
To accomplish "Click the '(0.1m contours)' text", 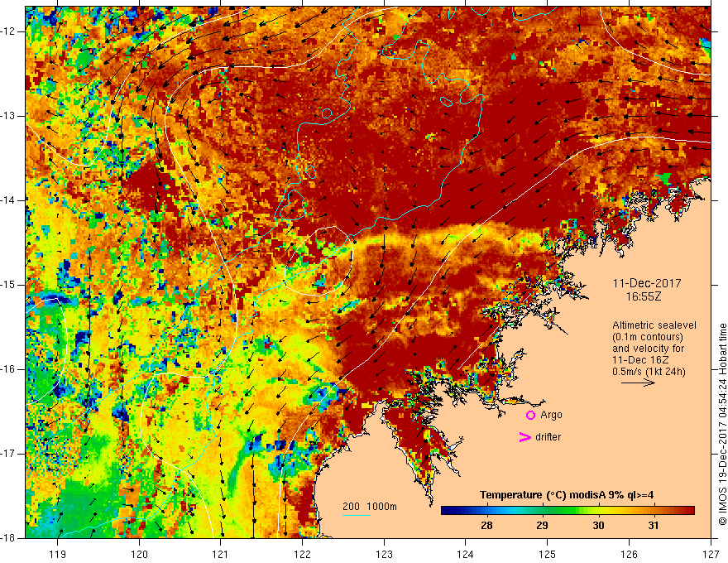I will click(648, 337).
